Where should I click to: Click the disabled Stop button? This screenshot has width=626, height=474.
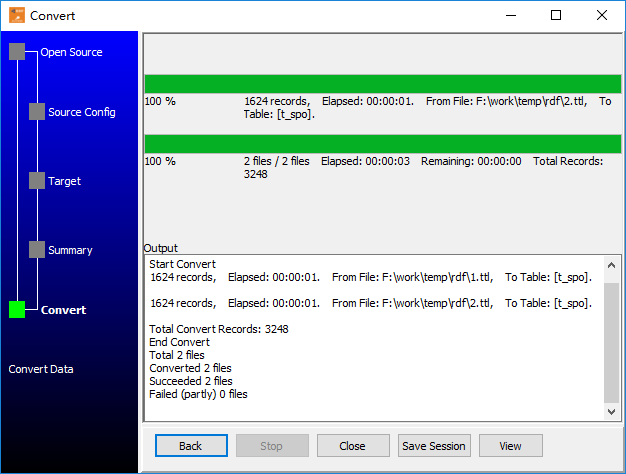tap(272, 446)
